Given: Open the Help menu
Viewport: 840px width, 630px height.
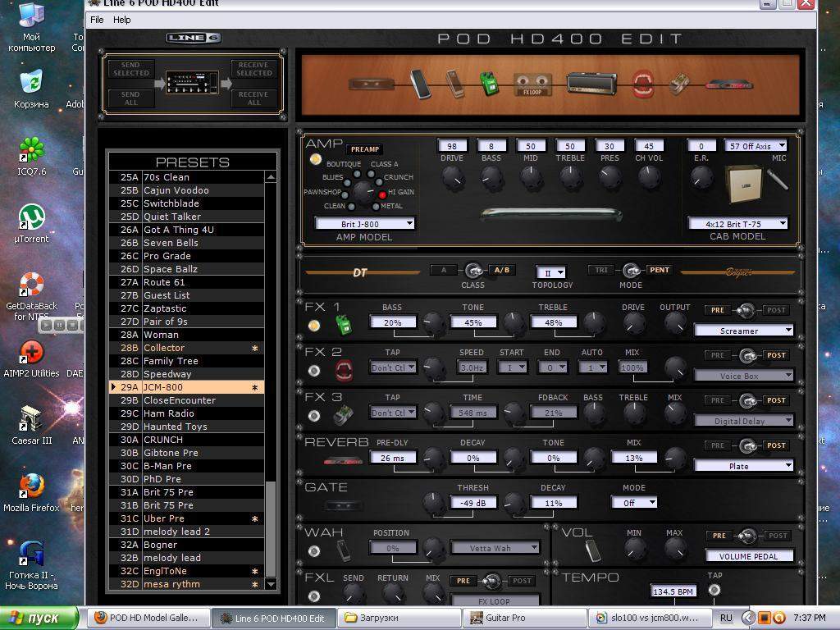Looking at the screenshot, I should (121, 20).
